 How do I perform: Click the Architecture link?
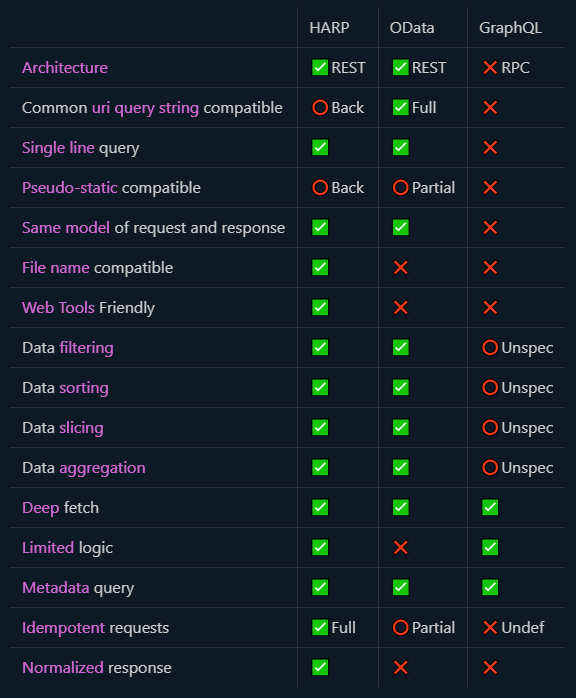65,68
